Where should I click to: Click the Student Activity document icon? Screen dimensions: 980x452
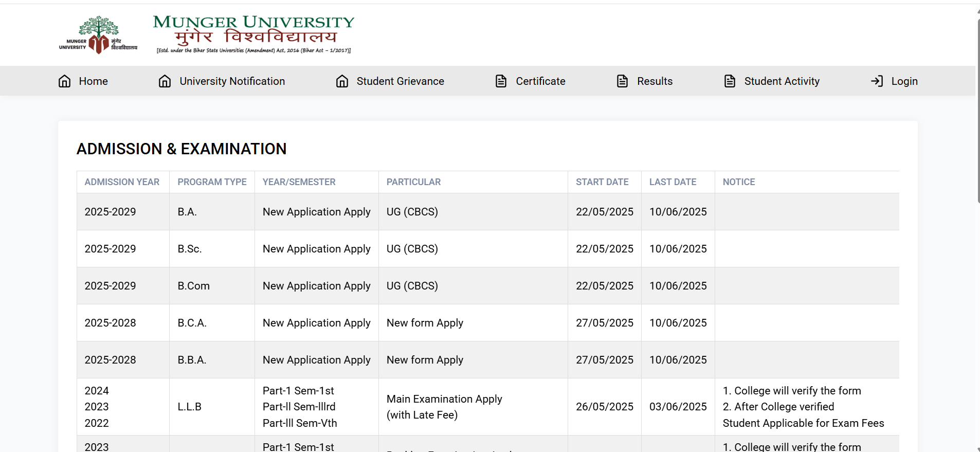pyautogui.click(x=730, y=81)
